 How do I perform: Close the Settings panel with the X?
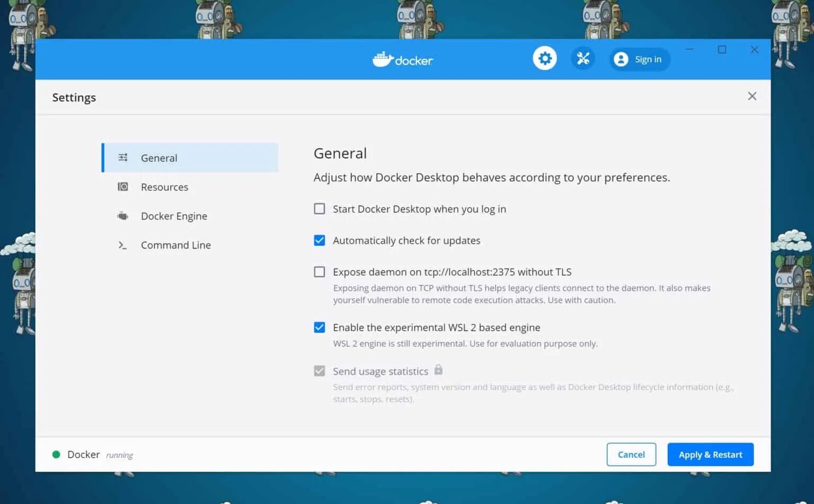click(752, 96)
